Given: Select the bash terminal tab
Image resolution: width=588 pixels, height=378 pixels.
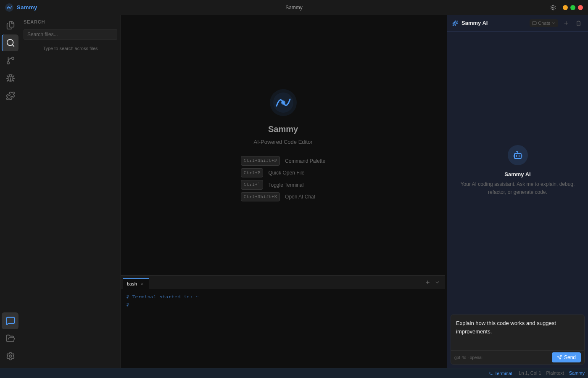Looking at the screenshot, I should pyautogui.click(x=132, y=284).
